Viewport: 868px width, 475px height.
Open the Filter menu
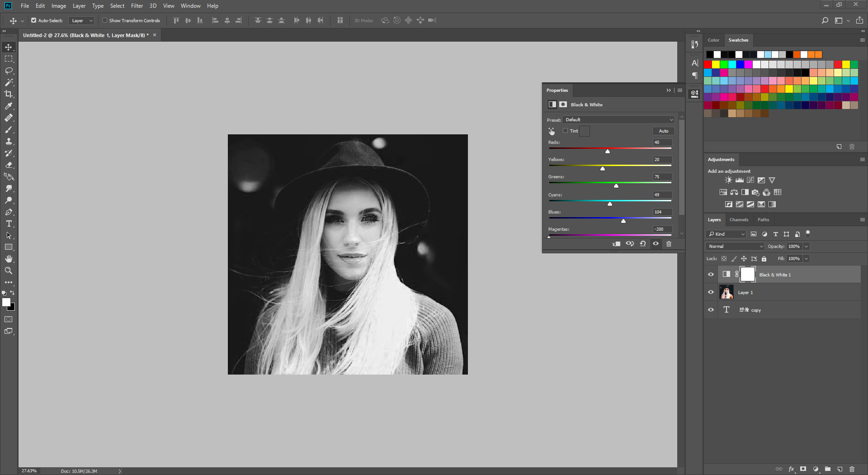coord(137,6)
